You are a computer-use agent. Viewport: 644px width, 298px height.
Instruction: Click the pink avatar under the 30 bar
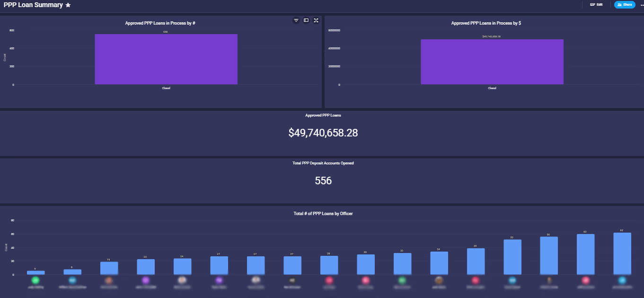click(366, 280)
